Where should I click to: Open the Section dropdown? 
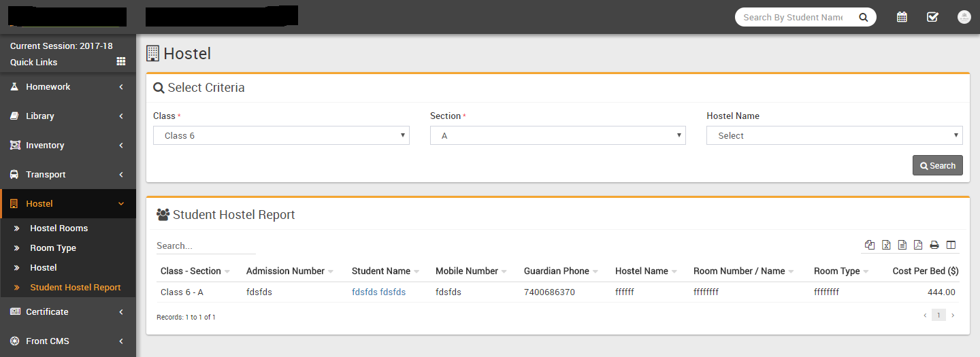[x=557, y=135]
